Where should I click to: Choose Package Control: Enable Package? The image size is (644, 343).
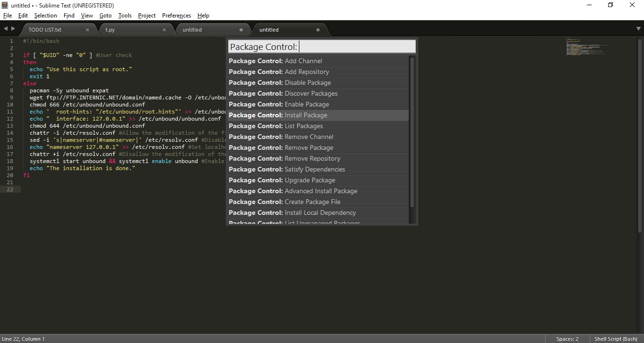(318, 104)
